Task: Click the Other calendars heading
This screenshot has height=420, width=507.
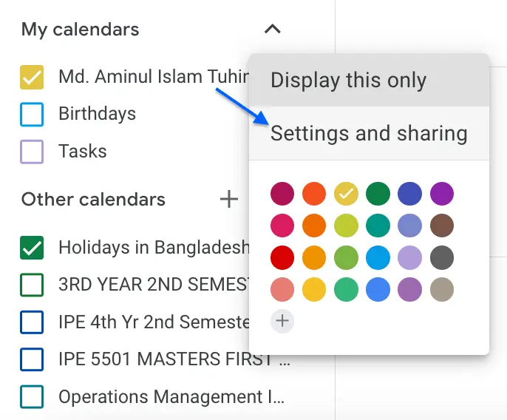Action: (93, 199)
